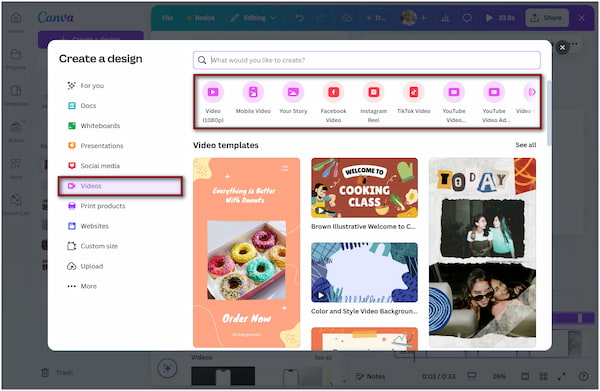This screenshot has height=391, width=600.
Task: Click the dialog's vertical scrollbar
Action: pyautogui.click(x=549, y=113)
